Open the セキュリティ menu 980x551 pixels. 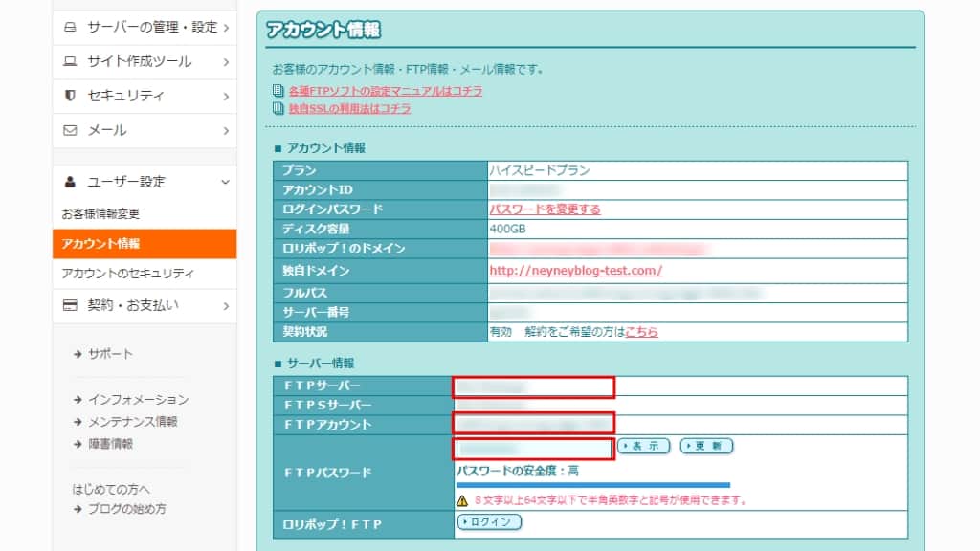coord(145,97)
